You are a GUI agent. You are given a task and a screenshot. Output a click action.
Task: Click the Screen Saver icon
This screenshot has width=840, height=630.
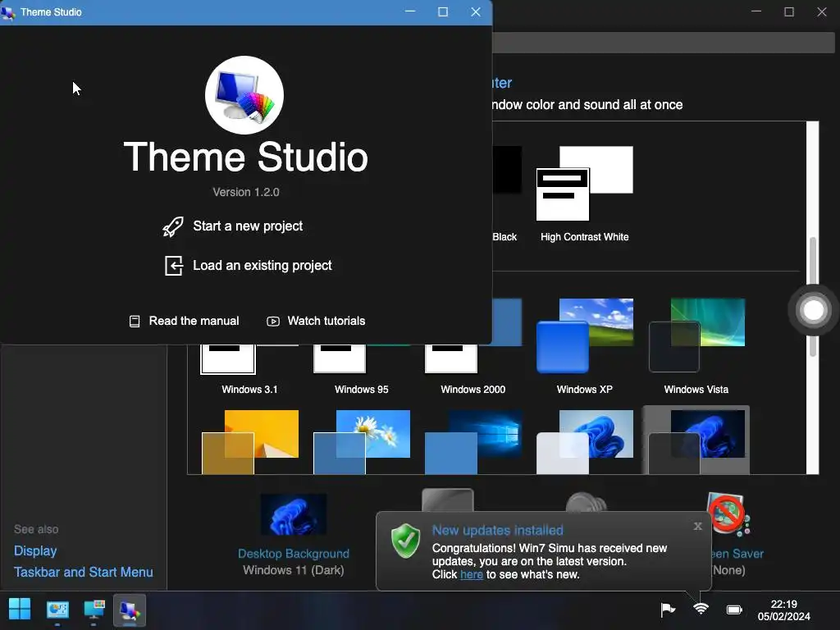(x=728, y=514)
